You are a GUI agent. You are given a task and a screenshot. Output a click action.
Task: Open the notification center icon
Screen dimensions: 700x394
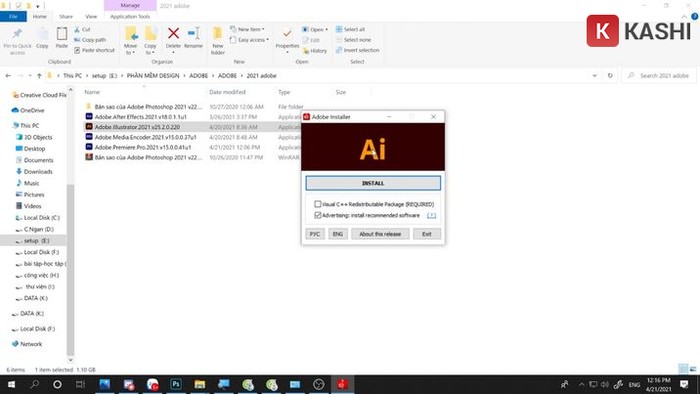click(684, 384)
